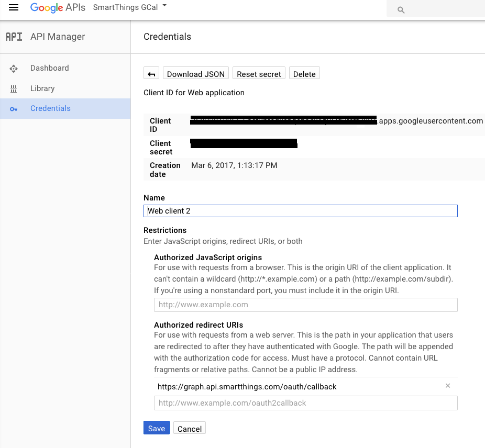This screenshot has height=448, width=485.
Task: Click the Dashboard icon in sidebar
Action: [x=14, y=69]
